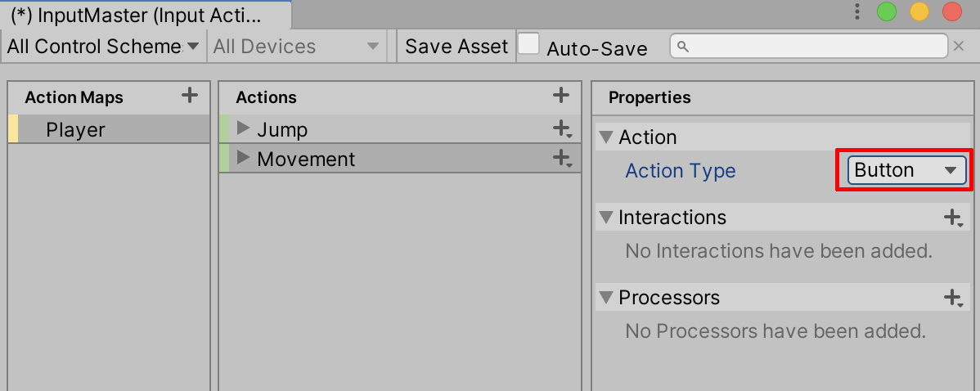Add a processor with plus icon

(953, 298)
